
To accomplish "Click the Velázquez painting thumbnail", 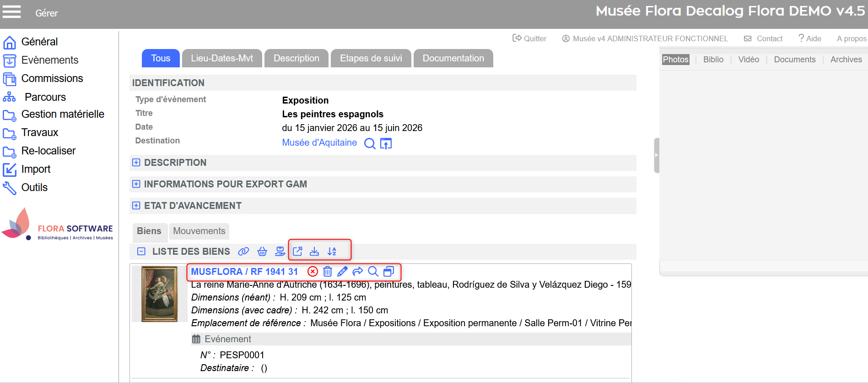I will pyautogui.click(x=159, y=294).
